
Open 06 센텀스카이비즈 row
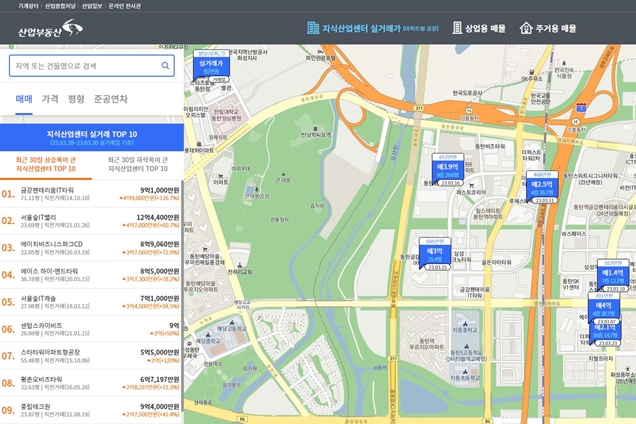(90, 329)
